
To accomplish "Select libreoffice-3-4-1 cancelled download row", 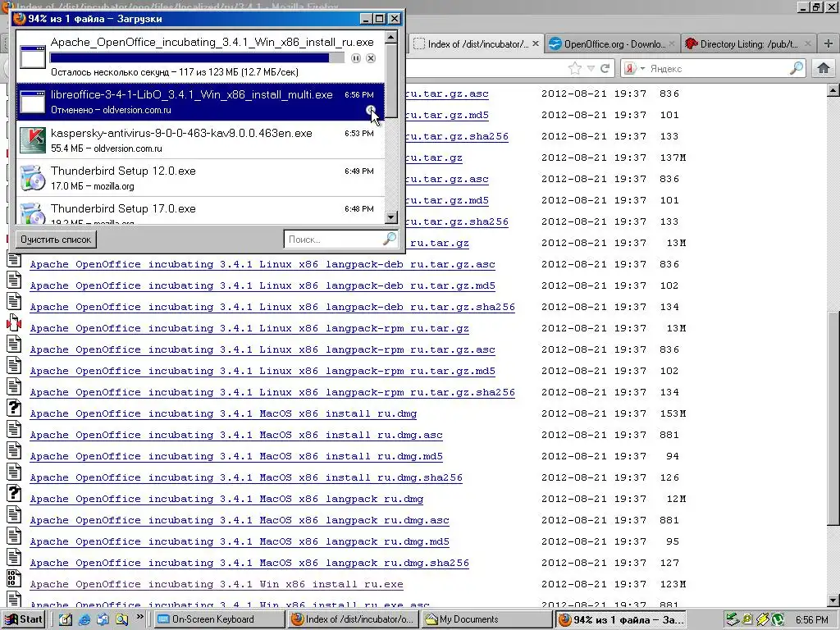I will 200,102.
